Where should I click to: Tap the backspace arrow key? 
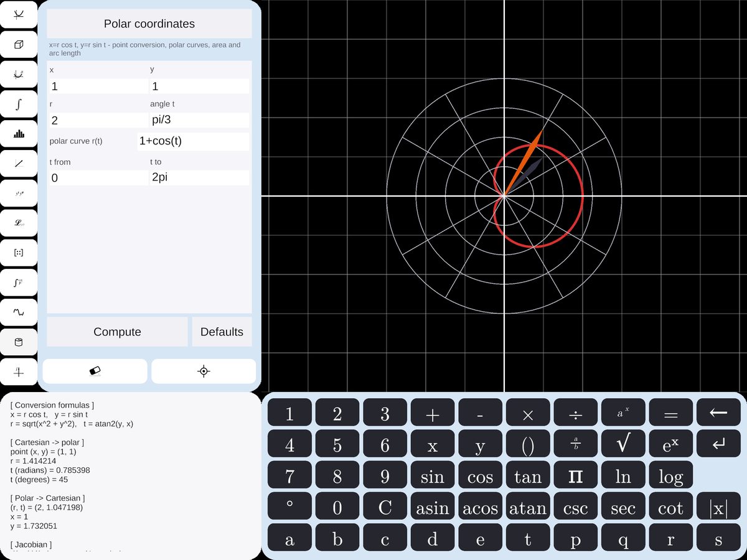pyautogui.click(x=718, y=413)
